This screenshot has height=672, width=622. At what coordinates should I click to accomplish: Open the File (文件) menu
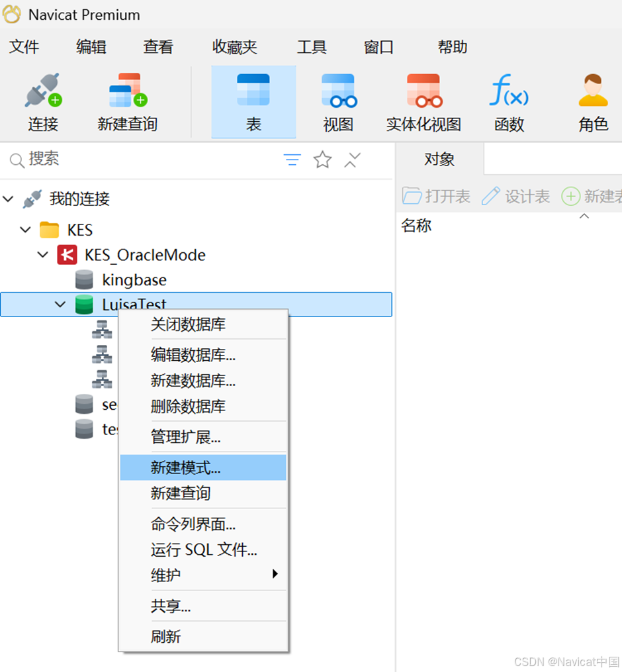[24, 47]
